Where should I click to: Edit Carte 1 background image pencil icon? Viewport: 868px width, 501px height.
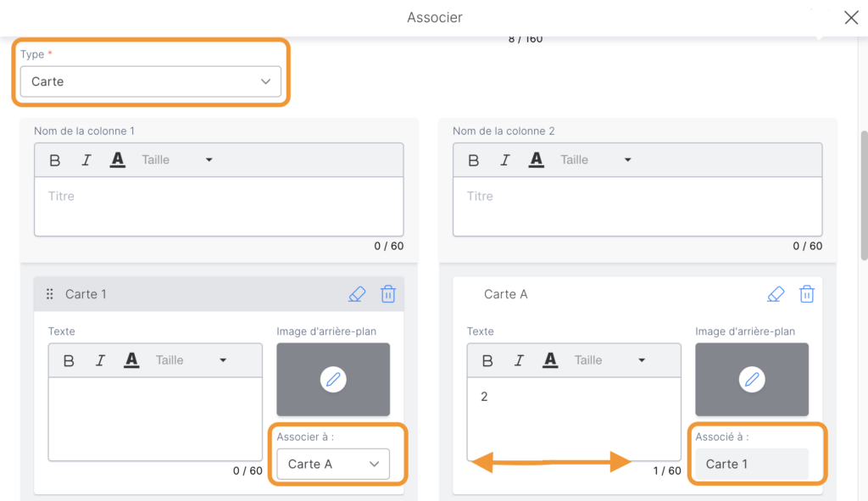point(333,380)
